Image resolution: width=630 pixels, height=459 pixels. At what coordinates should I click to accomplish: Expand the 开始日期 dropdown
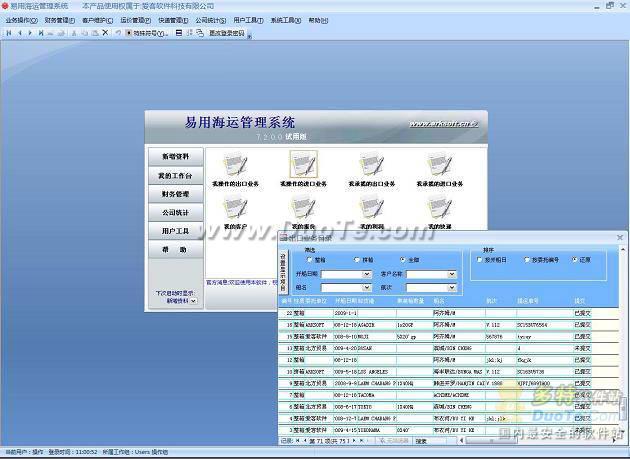(368, 273)
